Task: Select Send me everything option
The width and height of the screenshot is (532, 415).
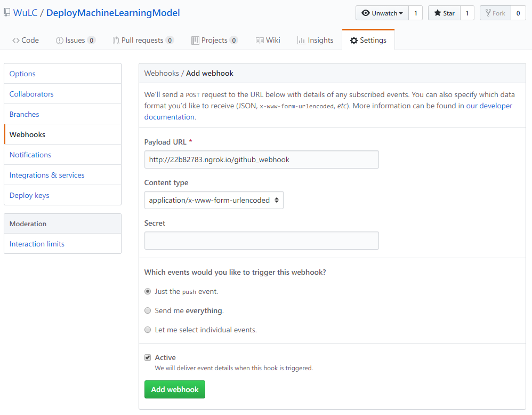Action: click(148, 310)
